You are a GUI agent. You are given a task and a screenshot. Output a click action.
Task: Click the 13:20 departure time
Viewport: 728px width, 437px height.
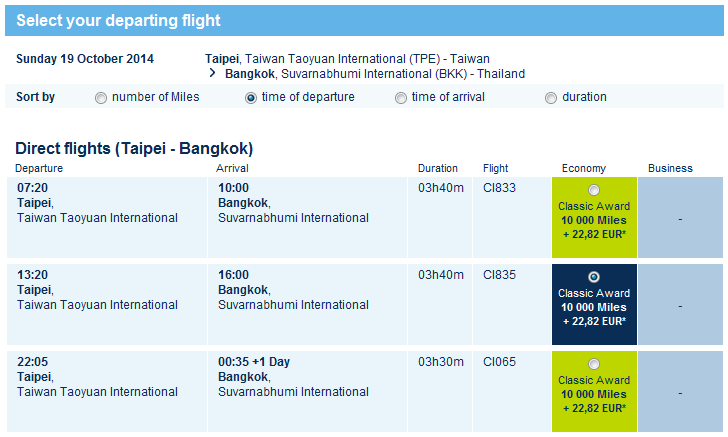coord(34,275)
